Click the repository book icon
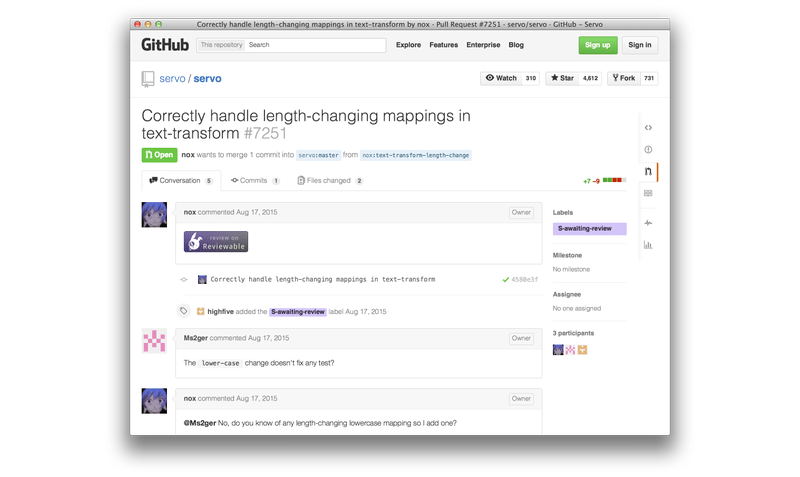The height and width of the screenshot is (477, 800). [x=148, y=79]
